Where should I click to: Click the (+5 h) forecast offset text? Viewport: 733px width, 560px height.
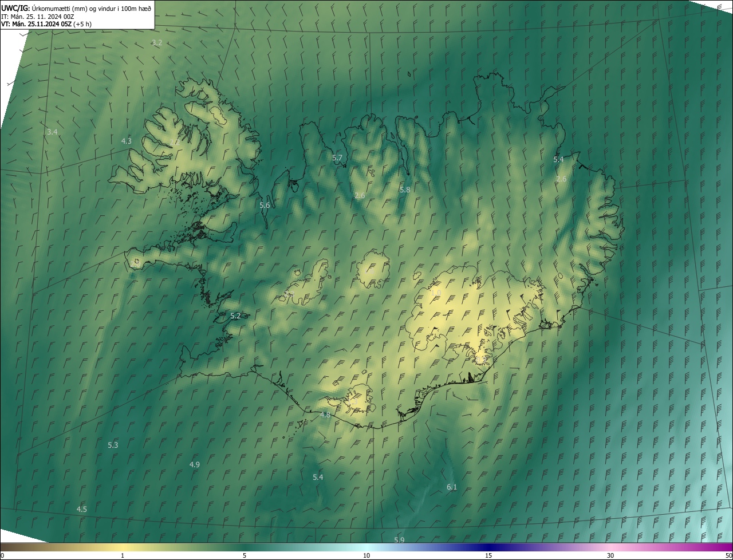pyautogui.click(x=82, y=24)
